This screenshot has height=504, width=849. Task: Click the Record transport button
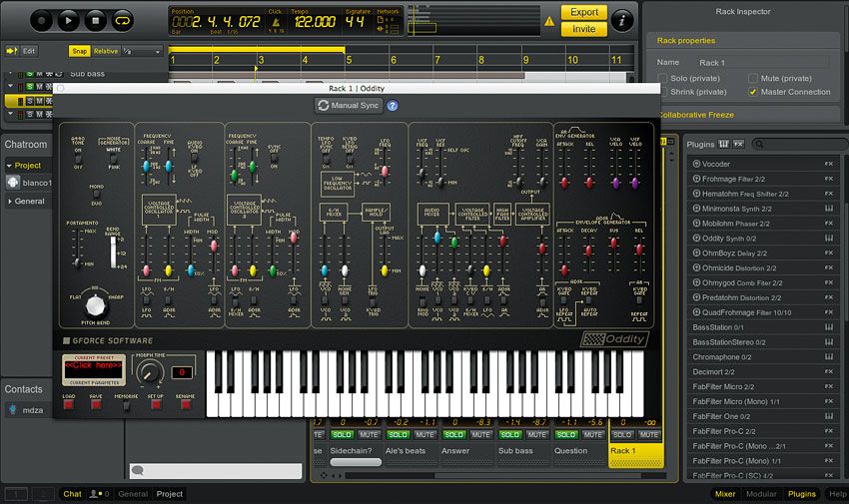(x=42, y=21)
